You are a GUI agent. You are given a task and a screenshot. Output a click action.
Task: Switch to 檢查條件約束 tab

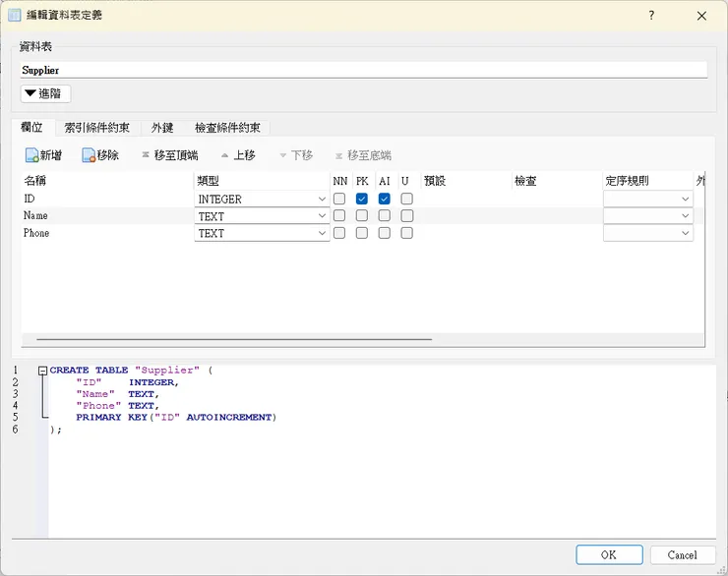coord(227,128)
